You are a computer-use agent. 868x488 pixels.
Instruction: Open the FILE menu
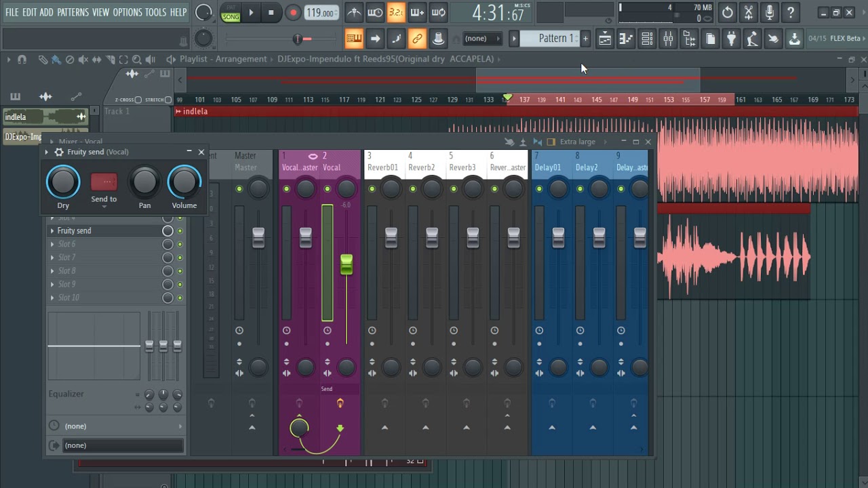point(12,12)
